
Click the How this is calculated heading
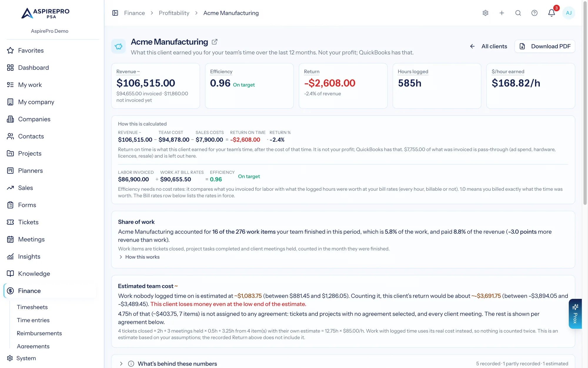click(142, 124)
